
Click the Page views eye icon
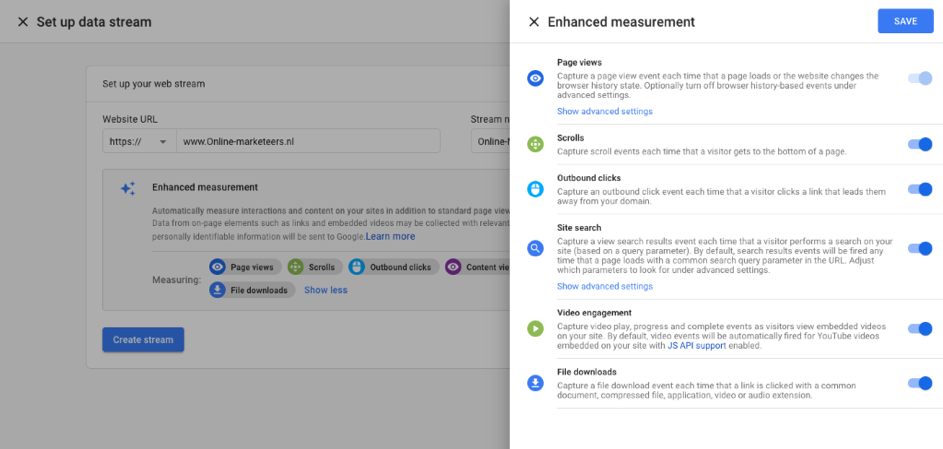coord(536,78)
